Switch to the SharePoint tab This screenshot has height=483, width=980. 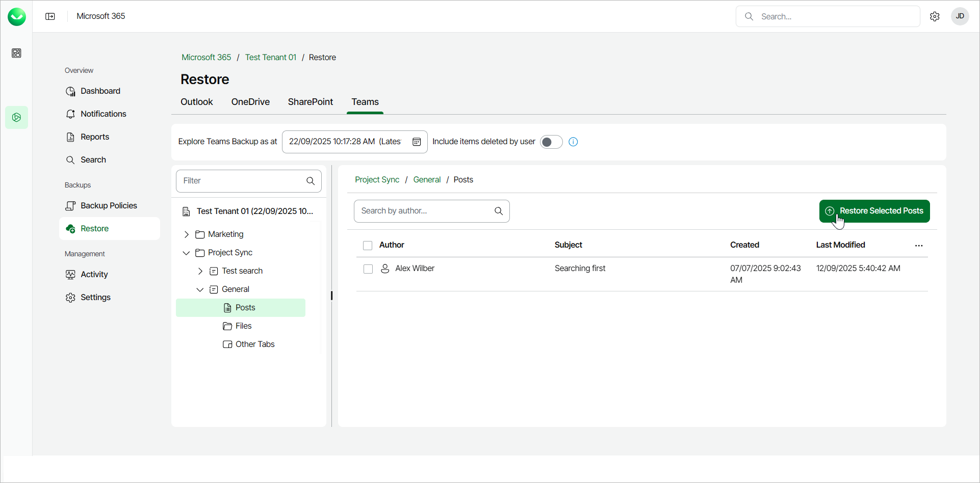310,102
